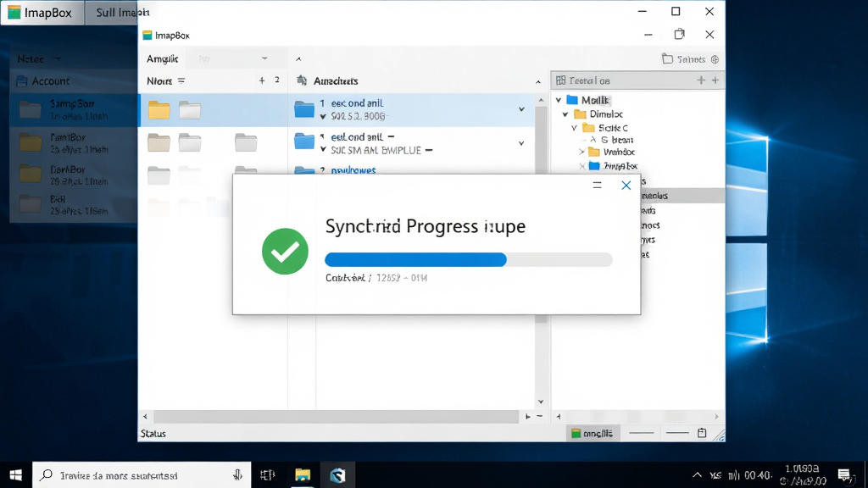Switch to the ImapBox tab in the title bar
868x488 pixels.
pos(42,13)
